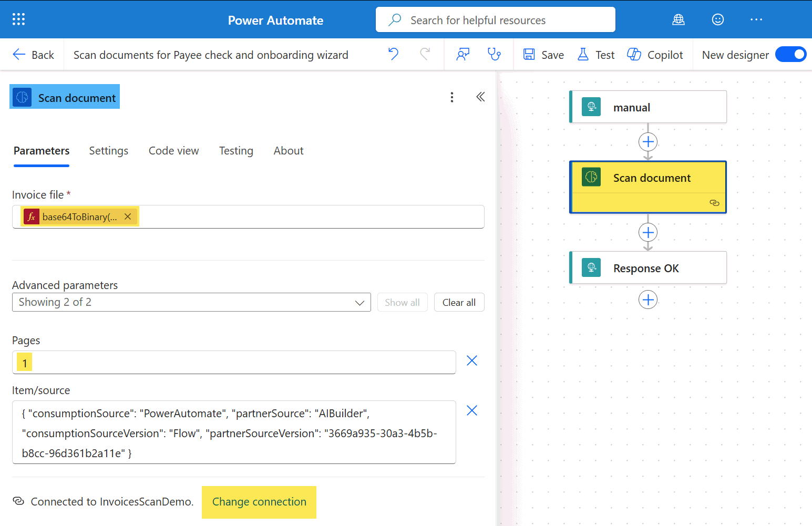Expand the Advanced parameters dropdown
The image size is (812, 526).
[191, 302]
